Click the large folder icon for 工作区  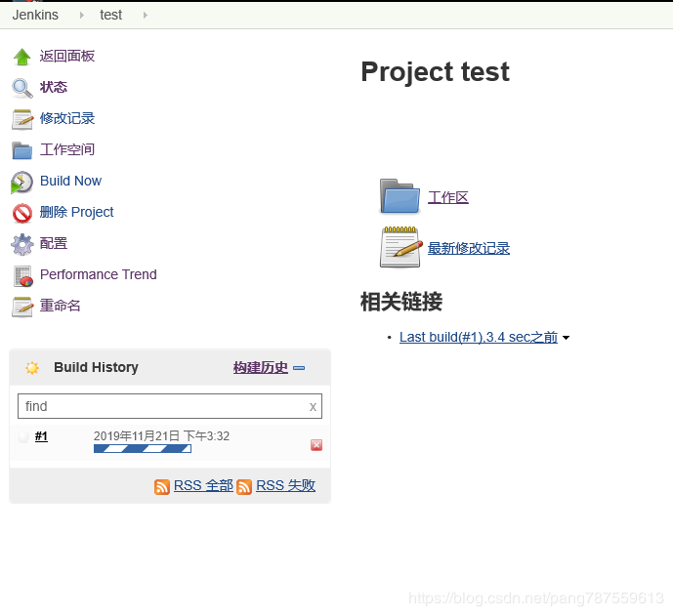[x=400, y=196]
